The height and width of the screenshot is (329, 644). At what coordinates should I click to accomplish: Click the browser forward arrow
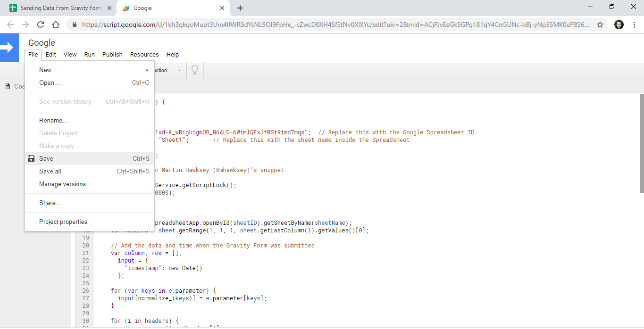[x=25, y=25]
